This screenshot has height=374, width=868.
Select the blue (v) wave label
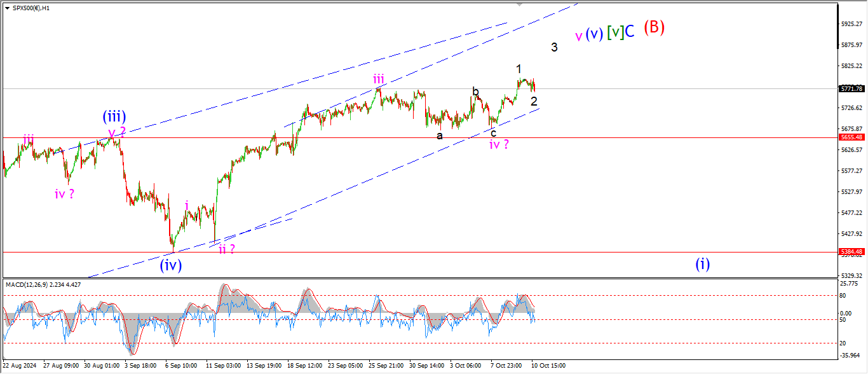tap(594, 34)
